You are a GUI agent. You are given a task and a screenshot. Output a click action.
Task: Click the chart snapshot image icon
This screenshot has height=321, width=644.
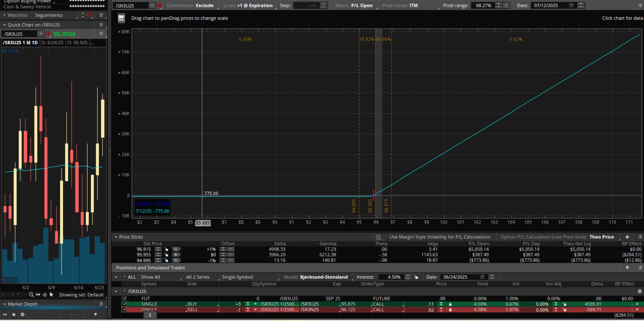[x=122, y=18]
